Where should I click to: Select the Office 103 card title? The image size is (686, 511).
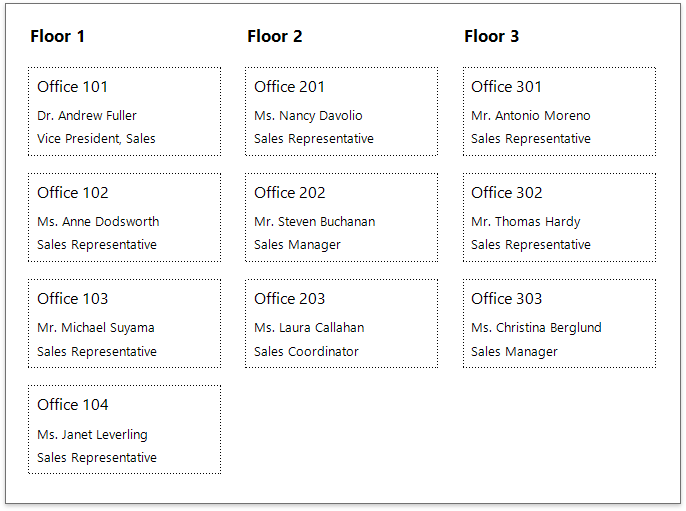coord(73,299)
